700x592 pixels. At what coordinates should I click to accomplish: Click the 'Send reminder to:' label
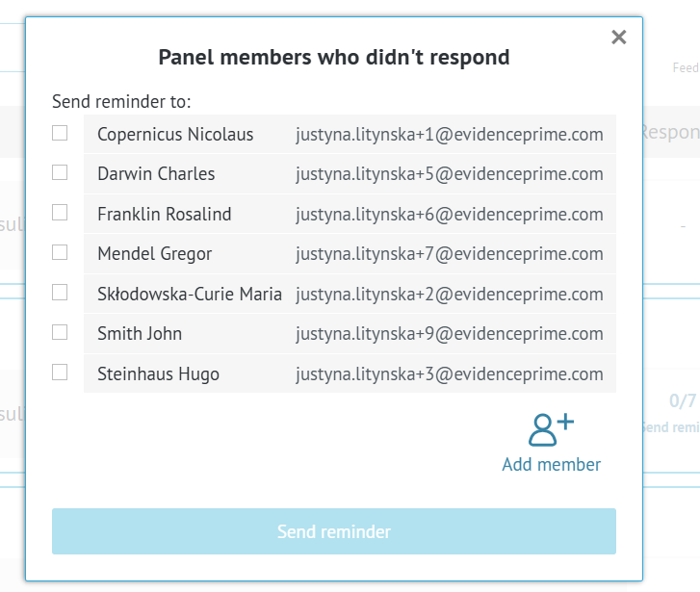pos(121,101)
